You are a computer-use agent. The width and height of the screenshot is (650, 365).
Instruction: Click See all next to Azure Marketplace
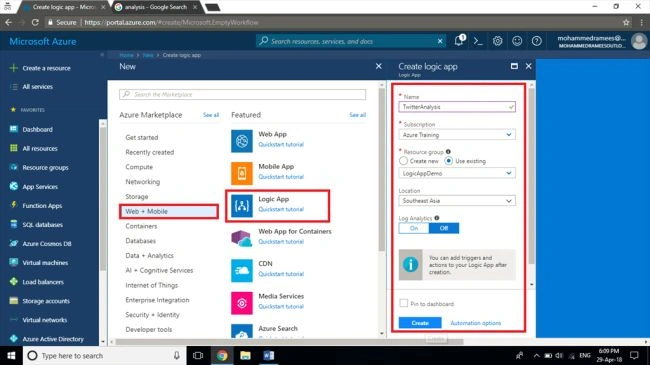211,115
